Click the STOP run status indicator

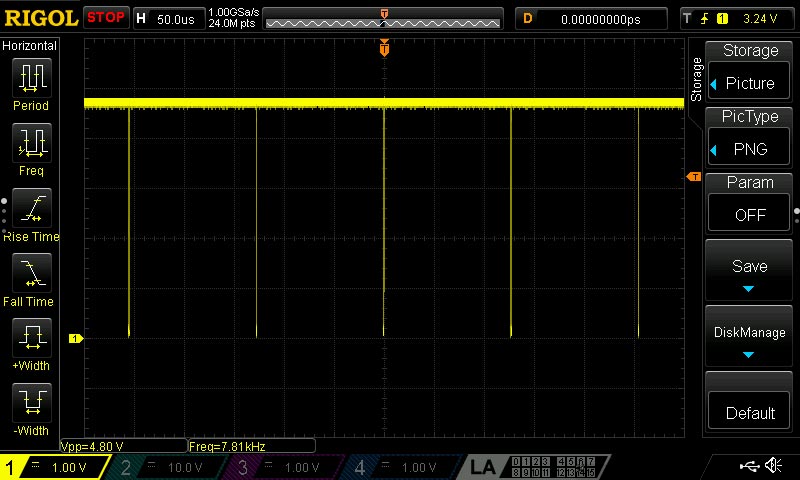point(106,18)
